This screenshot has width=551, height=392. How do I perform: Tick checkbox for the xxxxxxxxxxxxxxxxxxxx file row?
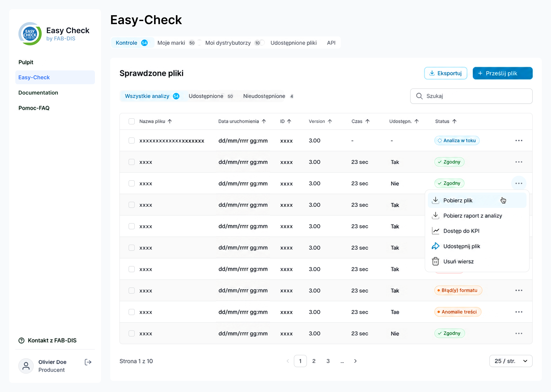(x=132, y=140)
